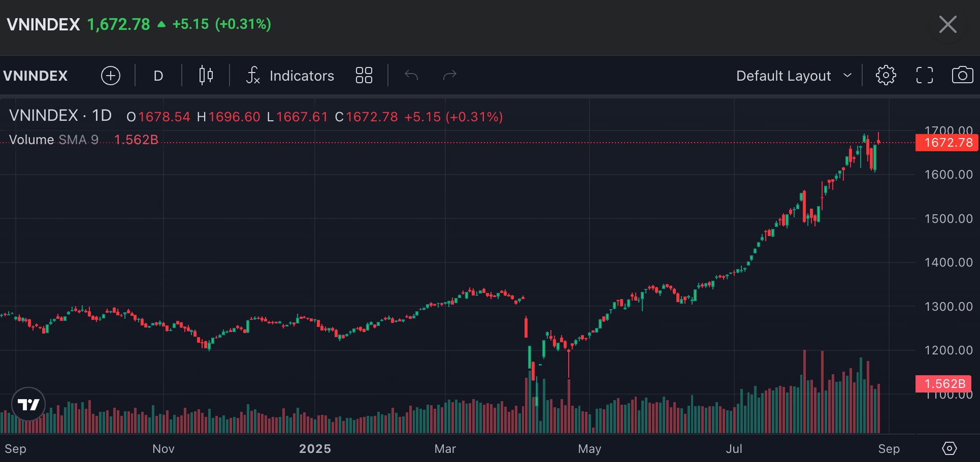Click the Mar label on the time axis
Image resolution: width=980 pixels, height=462 pixels.
click(x=445, y=449)
